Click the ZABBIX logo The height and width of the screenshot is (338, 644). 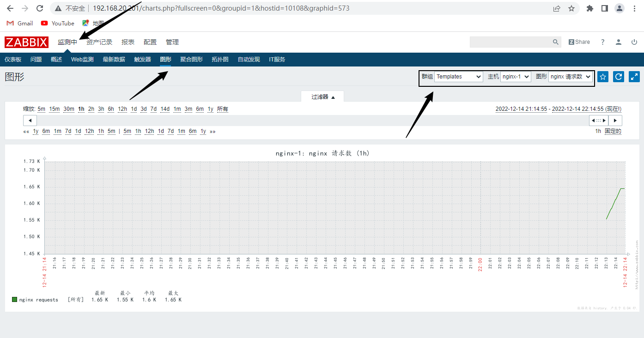[x=27, y=42]
